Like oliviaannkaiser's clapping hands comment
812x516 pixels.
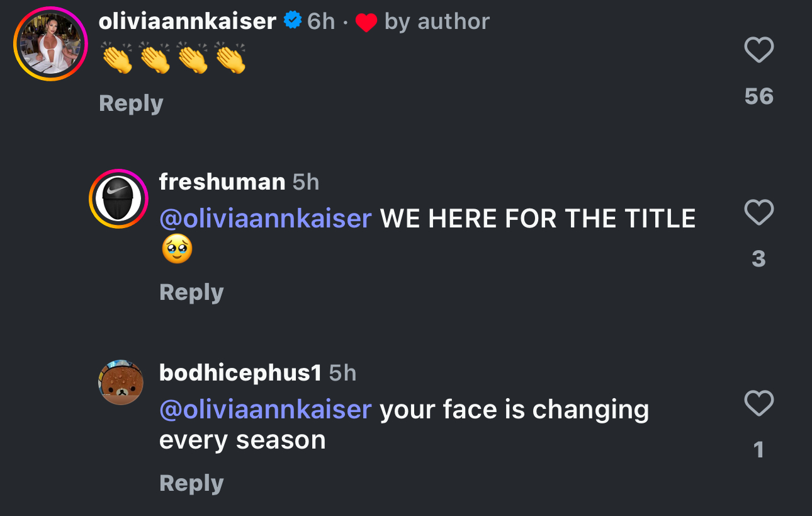[x=758, y=50]
